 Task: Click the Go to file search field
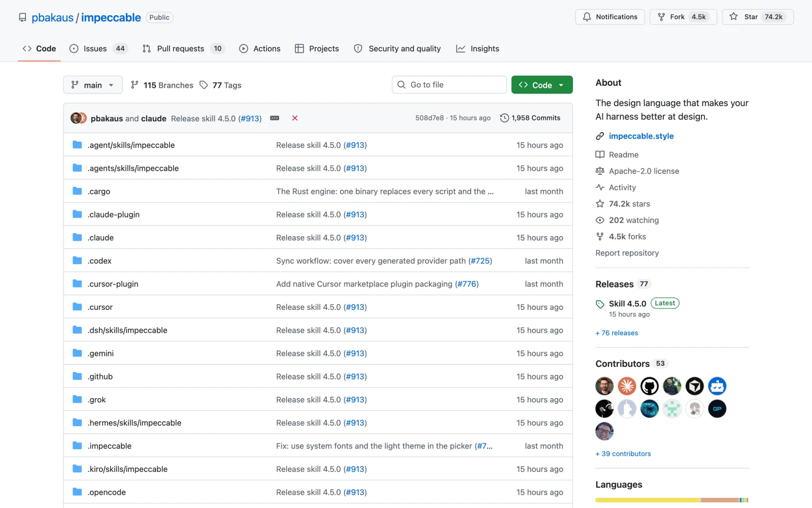click(x=449, y=85)
